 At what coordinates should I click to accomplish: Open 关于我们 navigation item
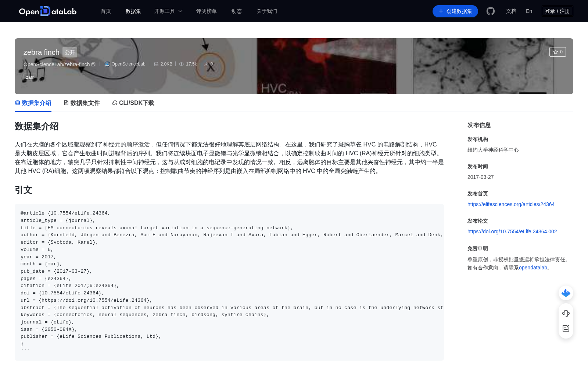point(267,11)
